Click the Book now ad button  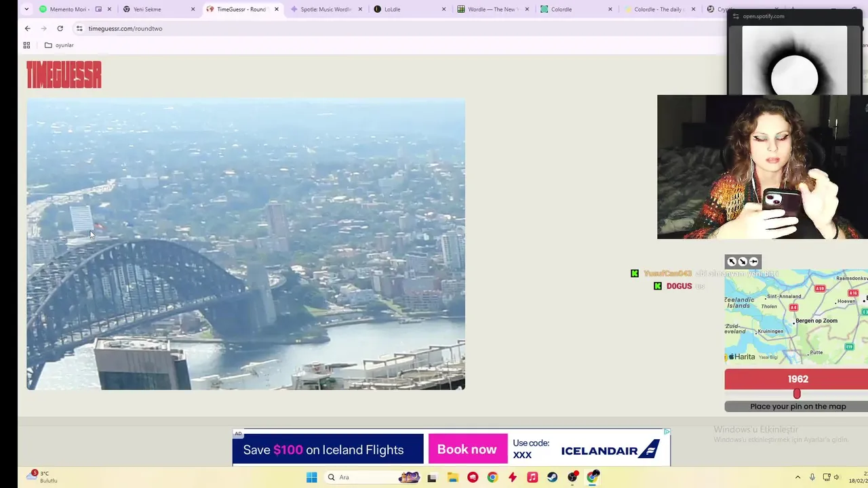click(467, 449)
